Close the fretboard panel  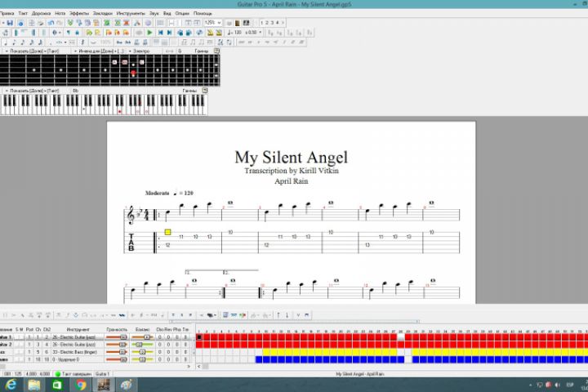pyautogui.click(x=216, y=51)
